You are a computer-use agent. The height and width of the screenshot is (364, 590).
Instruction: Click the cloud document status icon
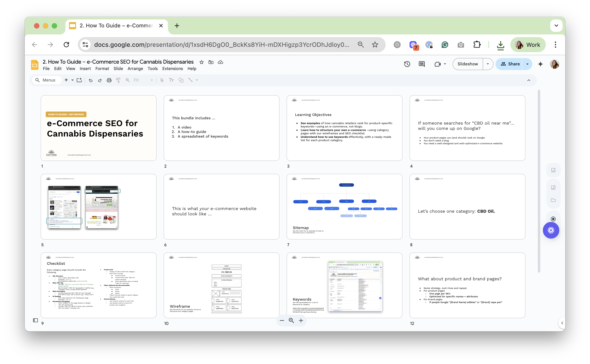220,62
